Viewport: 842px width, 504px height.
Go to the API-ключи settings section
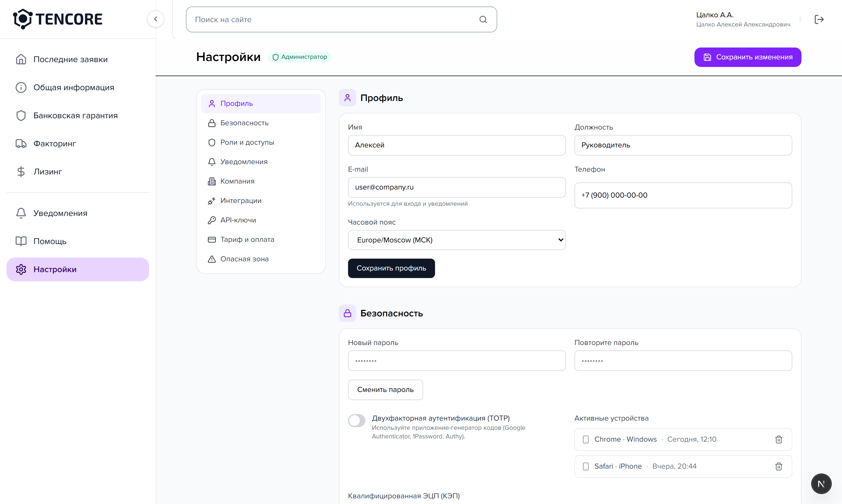click(238, 220)
